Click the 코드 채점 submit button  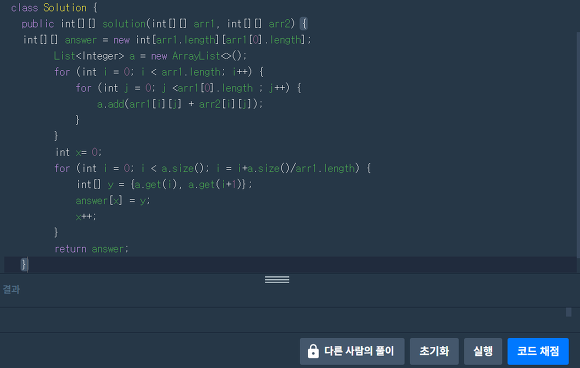[x=538, y=351]
